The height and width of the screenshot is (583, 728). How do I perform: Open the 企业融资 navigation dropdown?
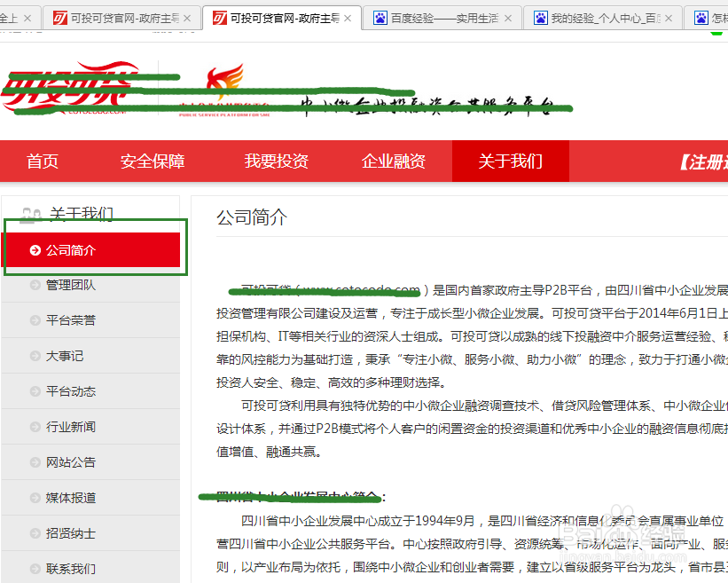click(x=394, y=162)
